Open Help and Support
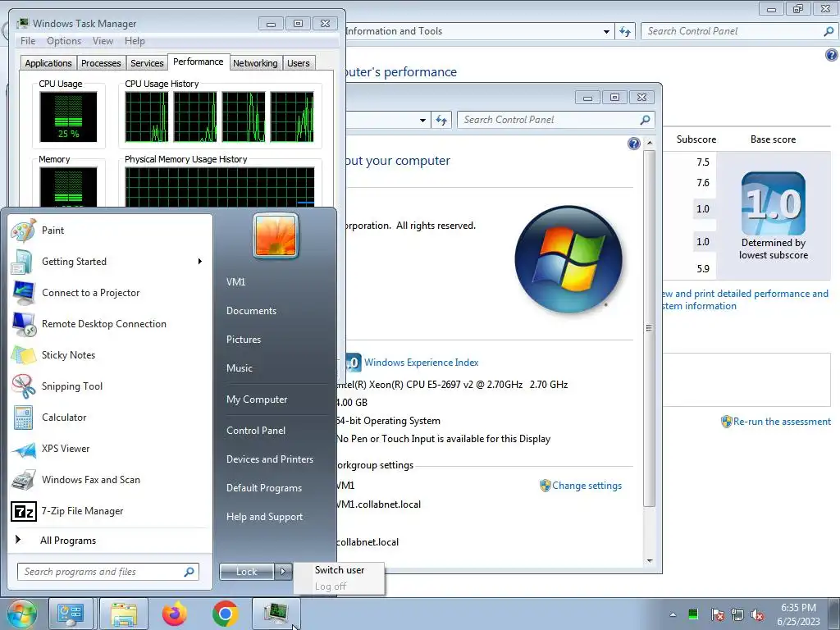This screenshot has width=840, height=630. tap(265, 517)
